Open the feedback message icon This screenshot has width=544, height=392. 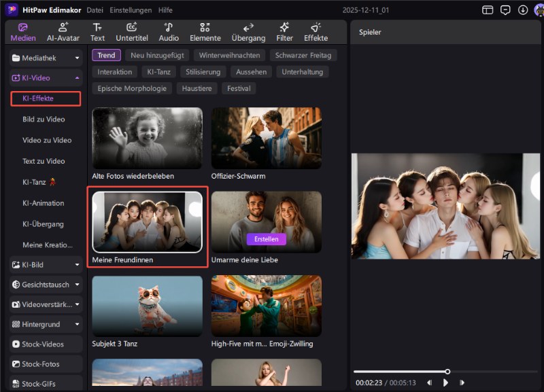[x=505, y=10]
